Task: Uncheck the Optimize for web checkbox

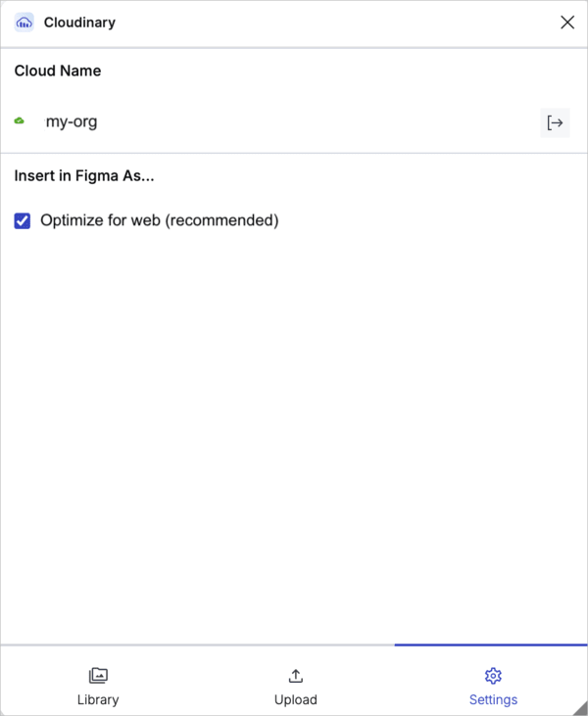Action: pyautogui.click(x=23, y=220)
